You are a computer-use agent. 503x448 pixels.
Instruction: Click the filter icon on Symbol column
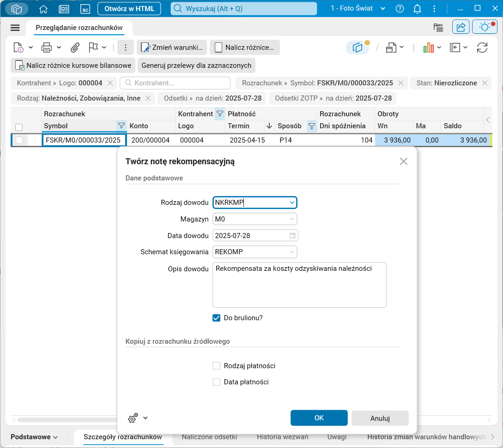(x=121, y=125)
